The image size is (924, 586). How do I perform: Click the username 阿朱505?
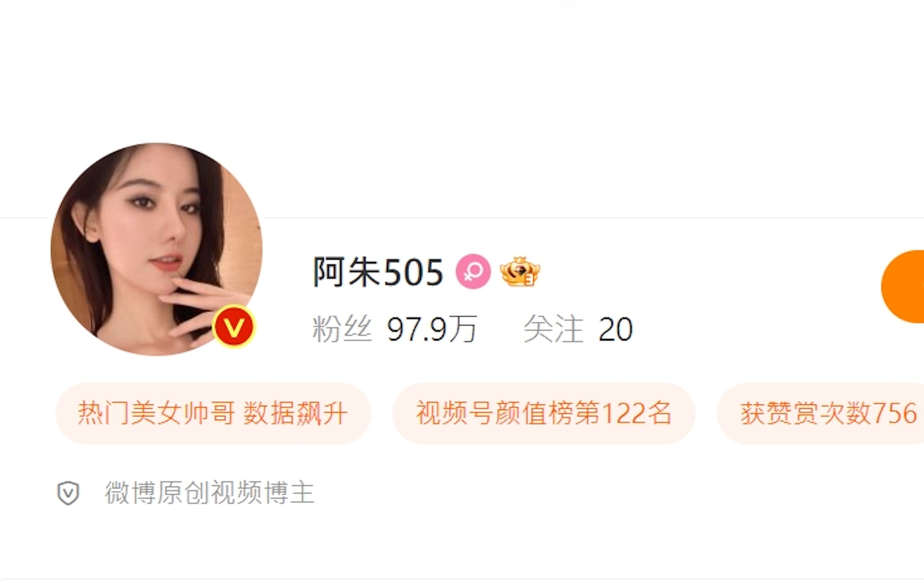click(x=378, y=272)
